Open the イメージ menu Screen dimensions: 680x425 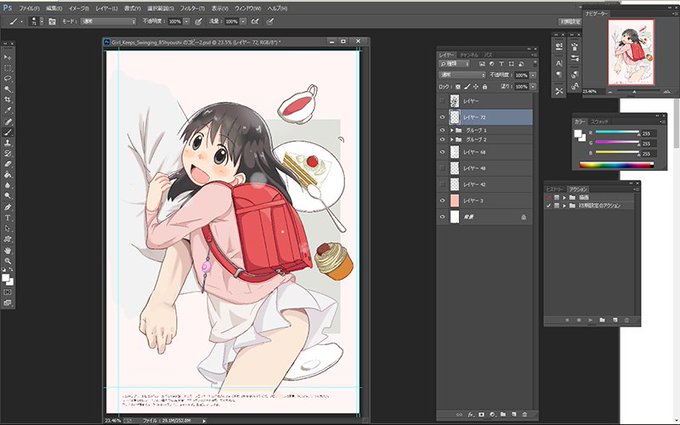tap(79, 8)
